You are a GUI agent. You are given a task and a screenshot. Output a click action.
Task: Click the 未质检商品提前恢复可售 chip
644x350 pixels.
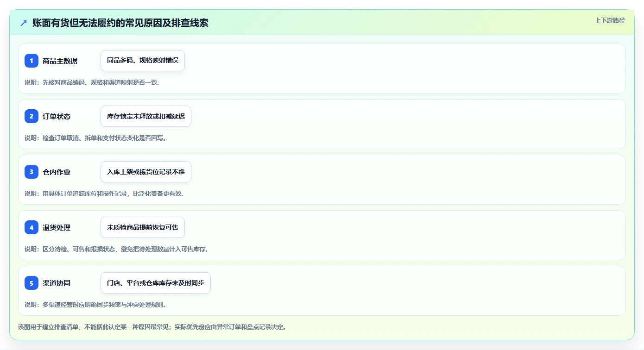(143, 227)
